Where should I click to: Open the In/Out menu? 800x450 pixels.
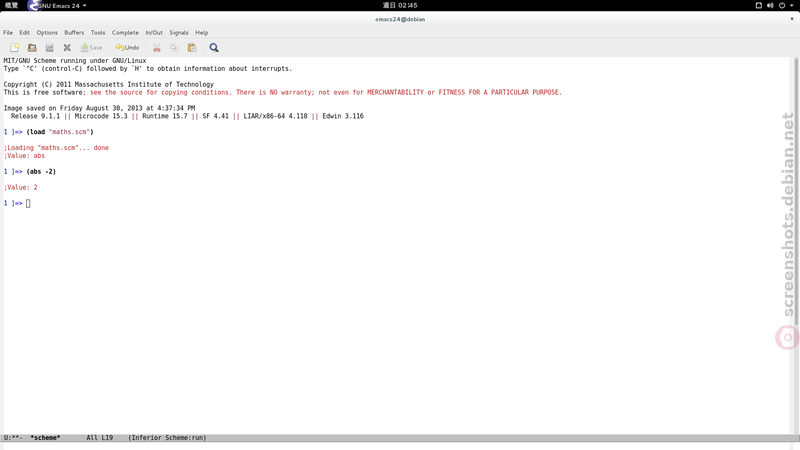click(x=154, y=32)
